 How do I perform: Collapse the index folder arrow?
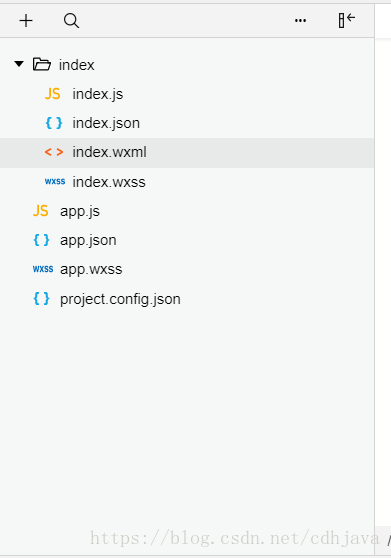pos(19,64)
